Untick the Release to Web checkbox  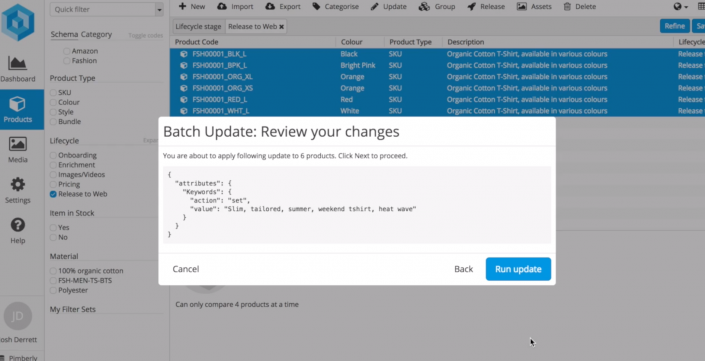[x=53, y=194]
